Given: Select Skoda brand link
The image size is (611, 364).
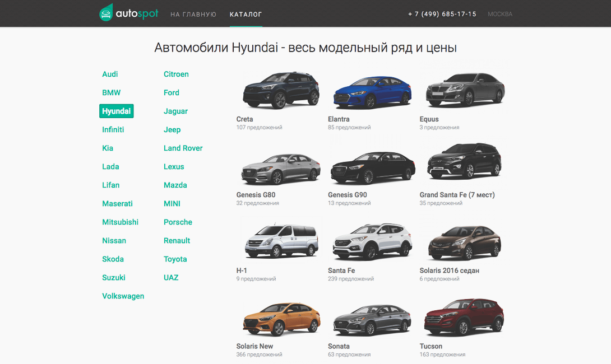Looking at the screenshot, I should click(x=113, y=259).
